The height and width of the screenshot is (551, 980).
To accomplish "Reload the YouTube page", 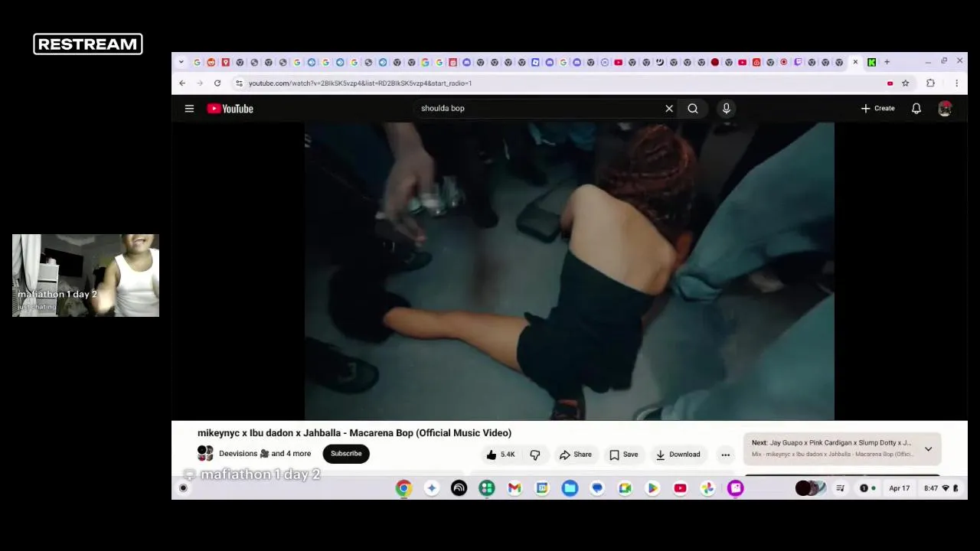I will click(217, 83).
